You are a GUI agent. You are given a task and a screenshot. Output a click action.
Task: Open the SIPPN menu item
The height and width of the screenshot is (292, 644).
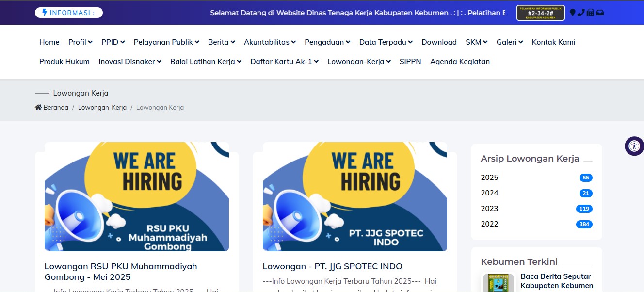pos(410,62)
